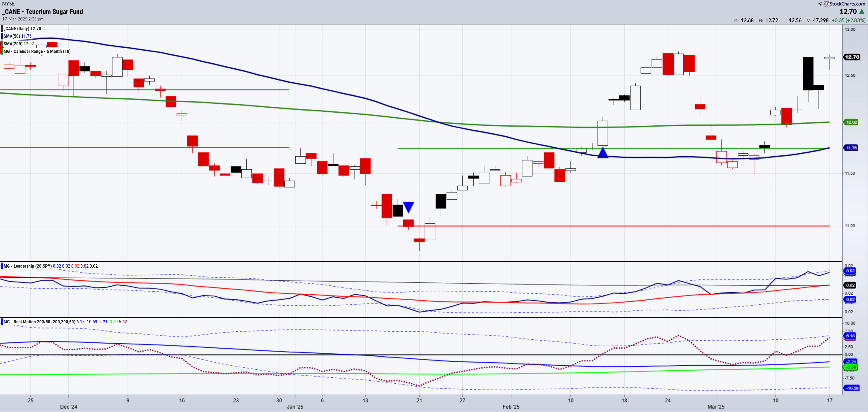
Task: Click the "17" final date tick label
Action: 830,401
